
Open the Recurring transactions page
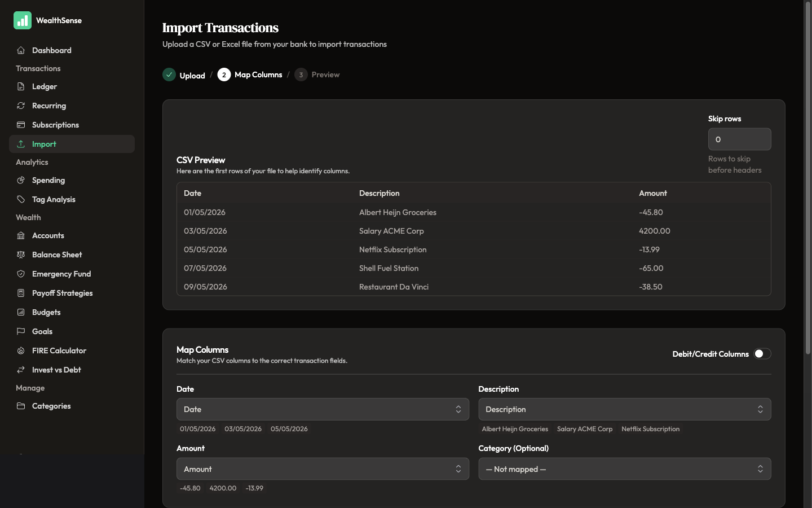(x=72, y=106)
